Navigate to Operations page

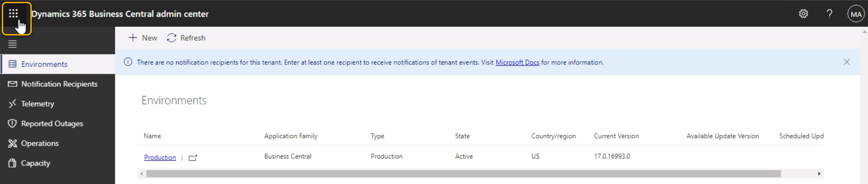pyautogui.click(x=39, y=143)
